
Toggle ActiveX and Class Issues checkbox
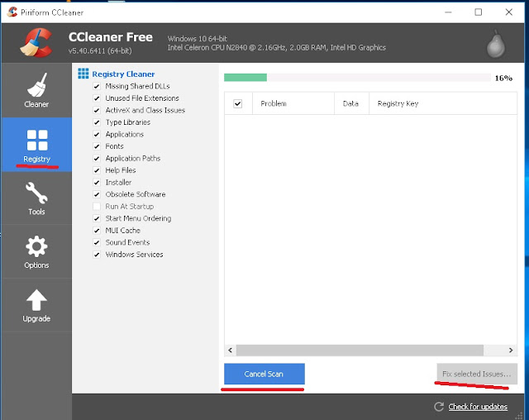point(97,110)
